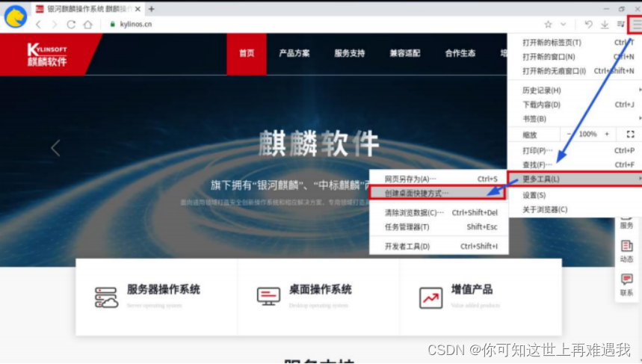642x364 pixels.
Task: Click the Kylinsoft 麒麟软件 logo
Action: click(47, 55)
